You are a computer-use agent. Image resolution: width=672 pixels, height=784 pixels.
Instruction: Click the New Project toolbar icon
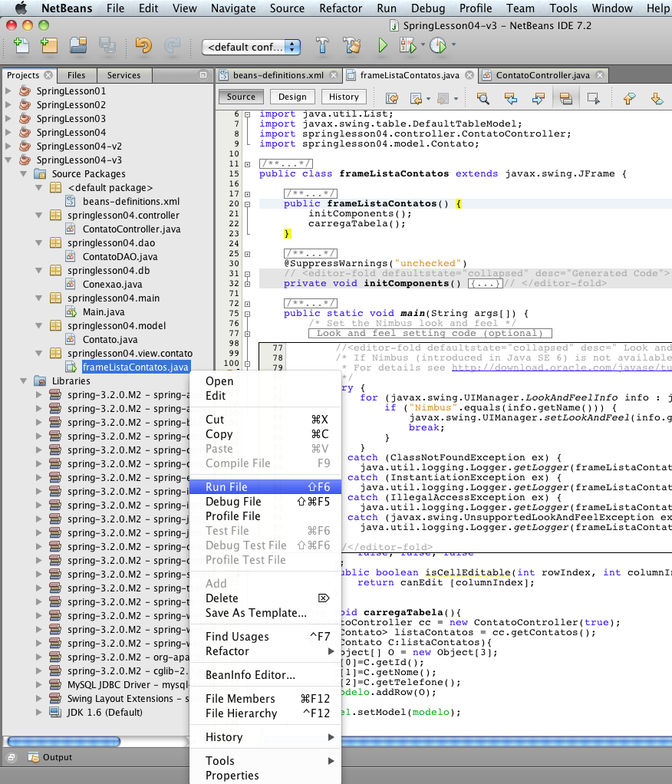pos(49,46)
